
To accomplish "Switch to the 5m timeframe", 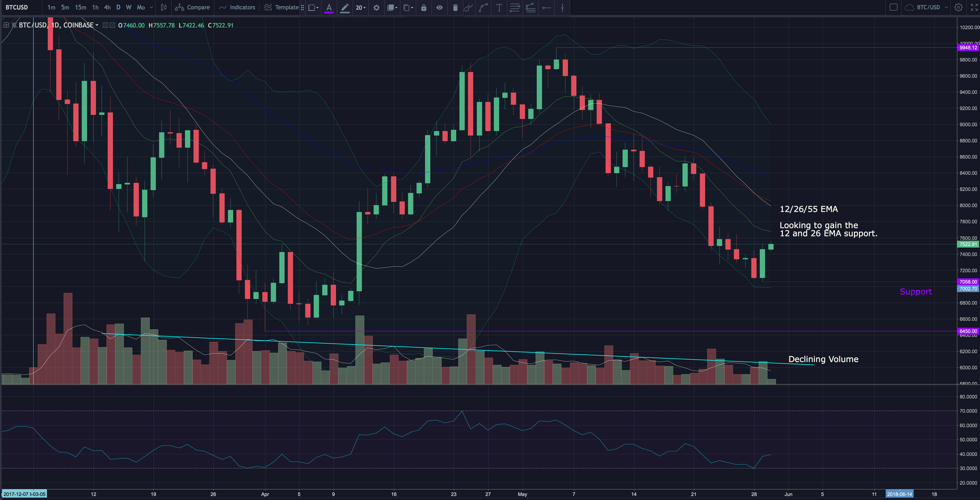I will click(x=65, y=7).
